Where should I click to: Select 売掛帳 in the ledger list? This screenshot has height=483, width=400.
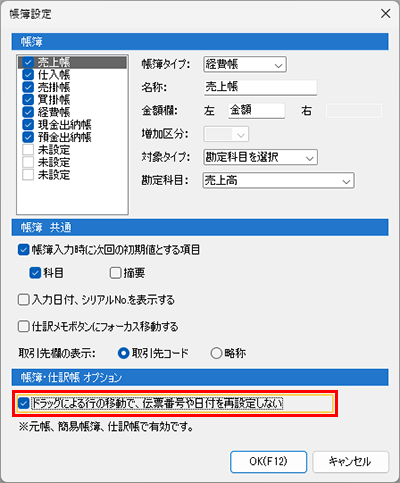[54, 87]
